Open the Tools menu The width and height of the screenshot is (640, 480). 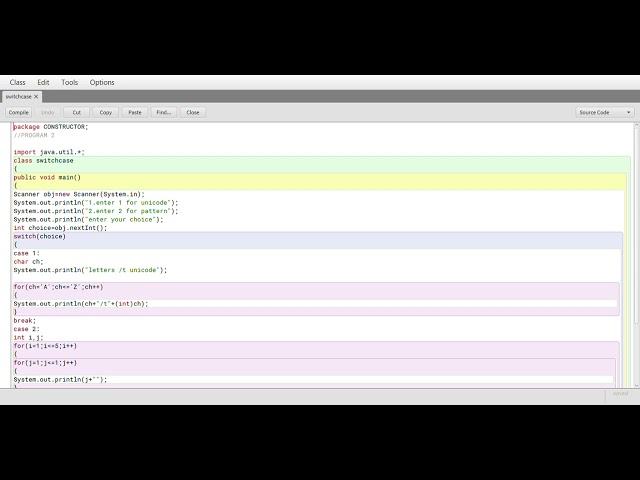[69, 82]
